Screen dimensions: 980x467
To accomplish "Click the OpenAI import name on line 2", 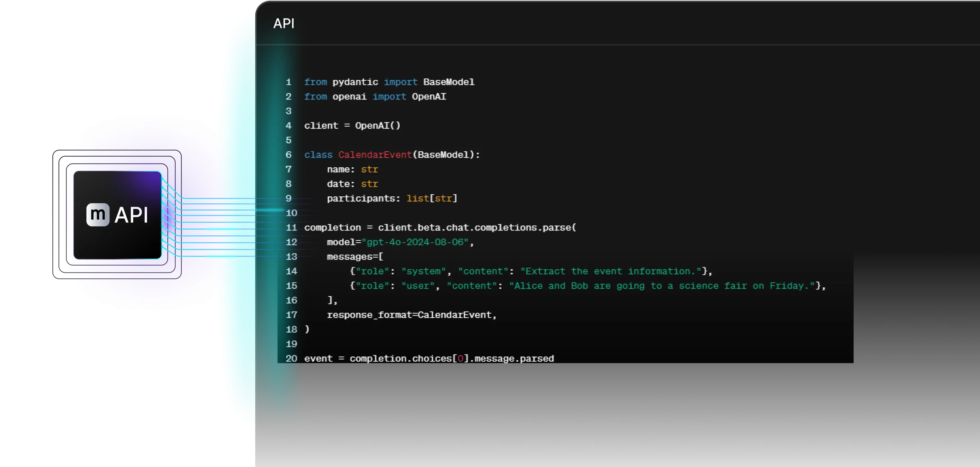I will (429, 97).
